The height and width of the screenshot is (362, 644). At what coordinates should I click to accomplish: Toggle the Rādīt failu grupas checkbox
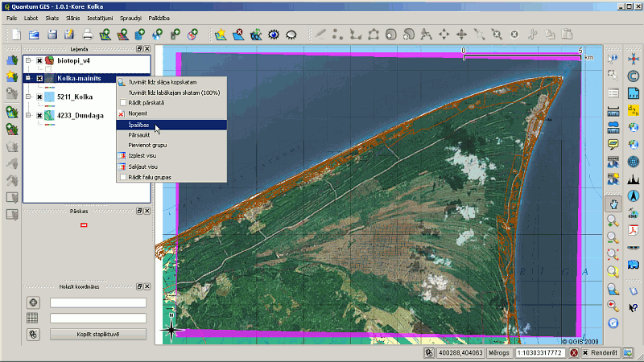[x=123, y=177]
